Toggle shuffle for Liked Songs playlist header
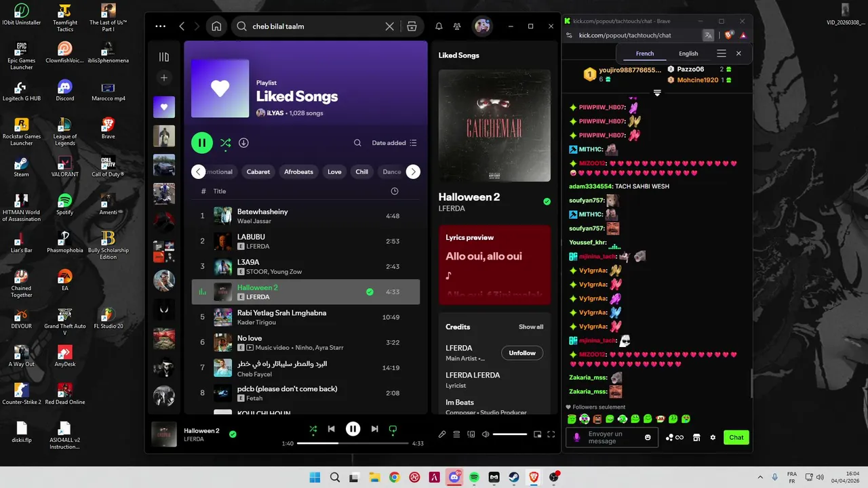 [x=225, y=143]
